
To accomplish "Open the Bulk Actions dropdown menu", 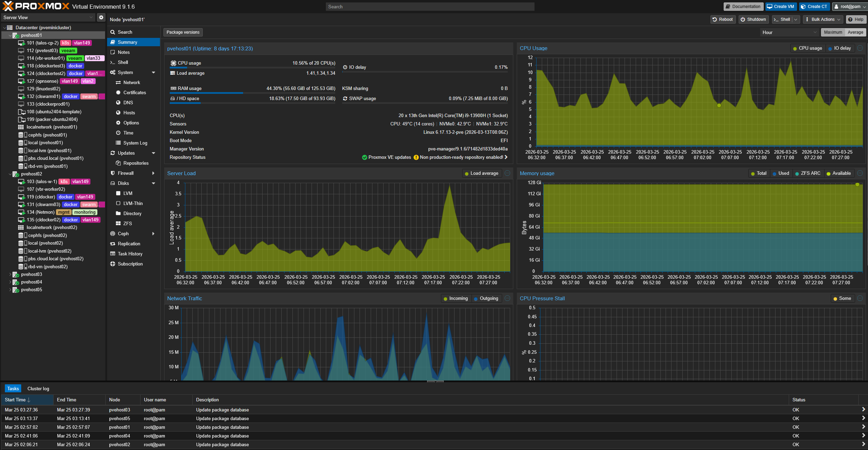I will (x=823, y=19).
